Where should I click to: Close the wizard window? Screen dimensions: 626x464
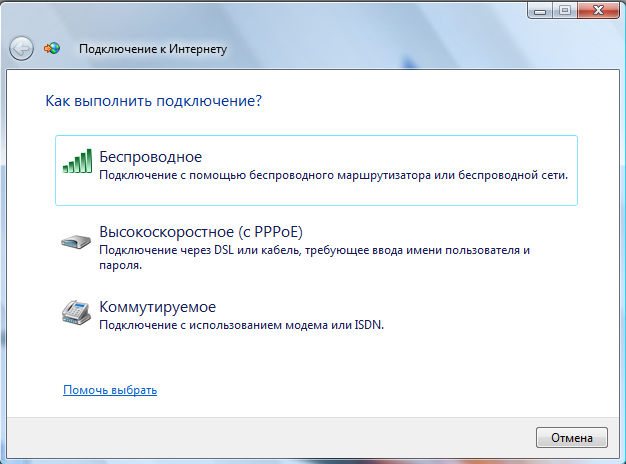click(x=598, y=10)
